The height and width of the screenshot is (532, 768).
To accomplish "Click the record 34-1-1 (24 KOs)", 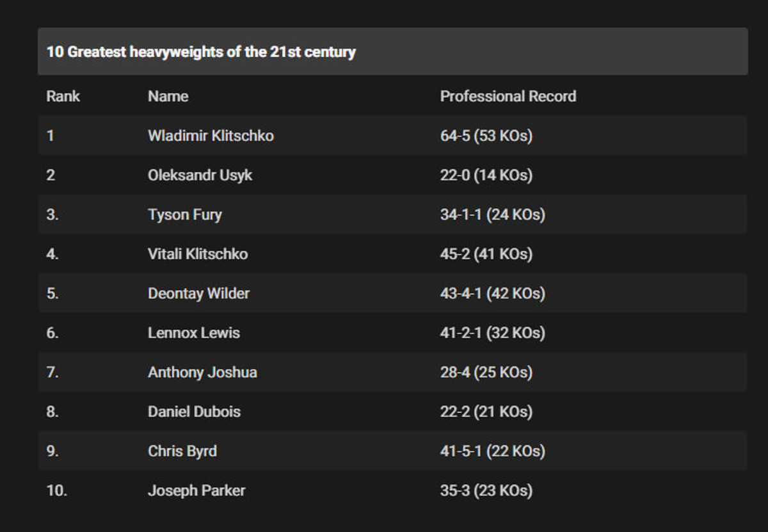I will pos(492,214).
